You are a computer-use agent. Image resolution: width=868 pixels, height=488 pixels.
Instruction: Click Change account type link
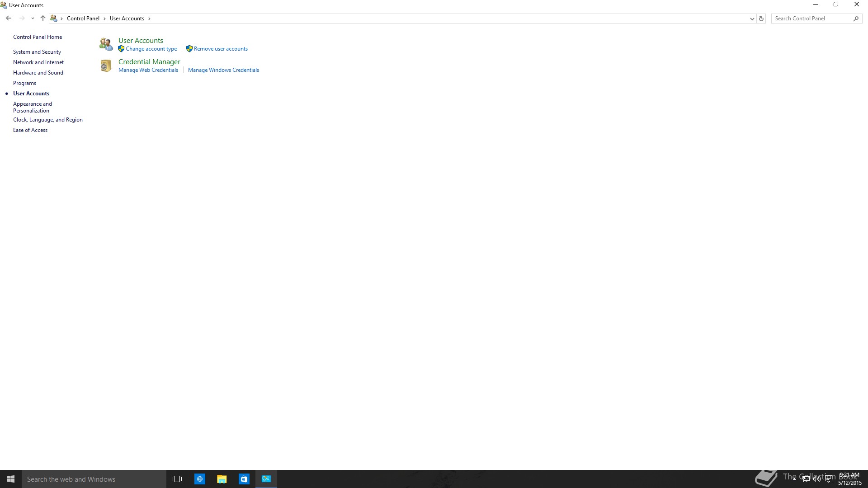pyautogui.click(x=151, y=49)
